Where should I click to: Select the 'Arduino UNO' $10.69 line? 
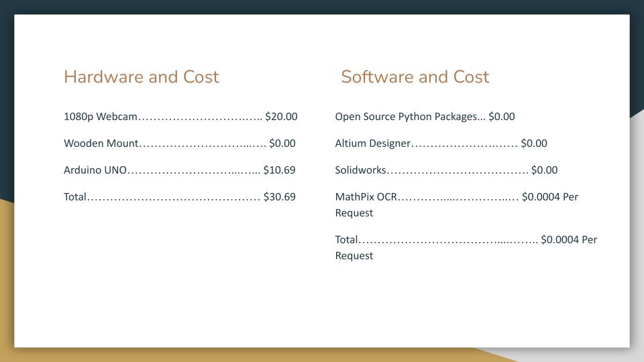[180, 170]
